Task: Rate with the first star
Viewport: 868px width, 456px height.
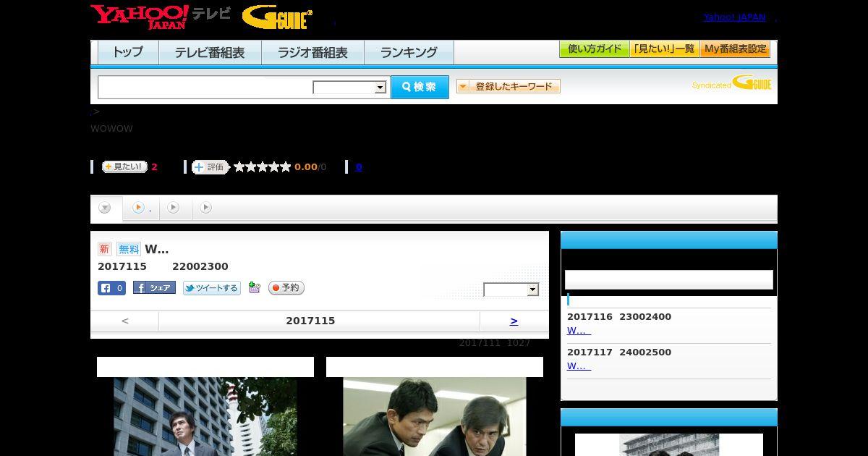Action: click(x=239, y=167)
